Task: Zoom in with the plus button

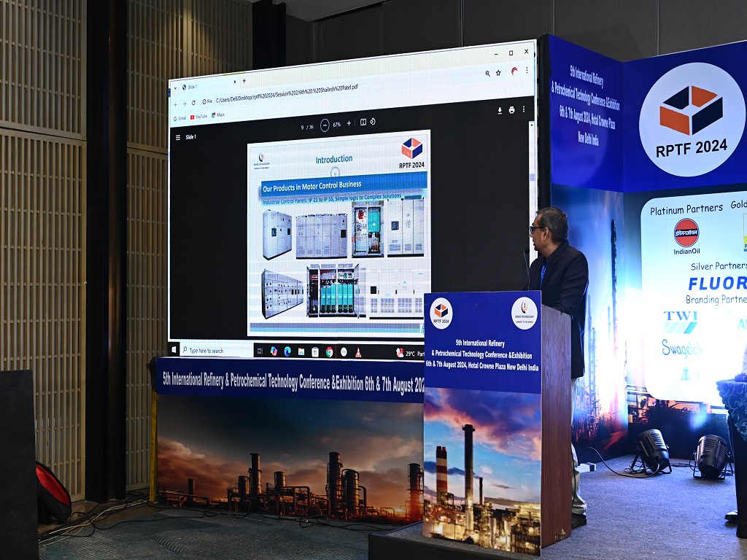Action: (349, 123)
